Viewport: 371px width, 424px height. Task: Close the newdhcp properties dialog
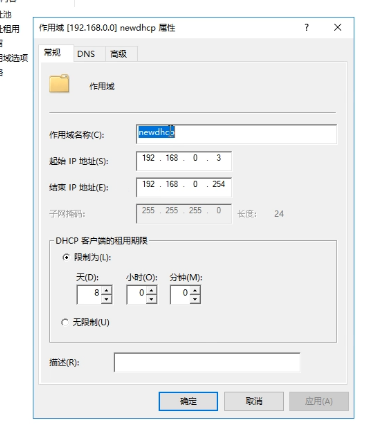pyautogui.click(x=338, y=28)
